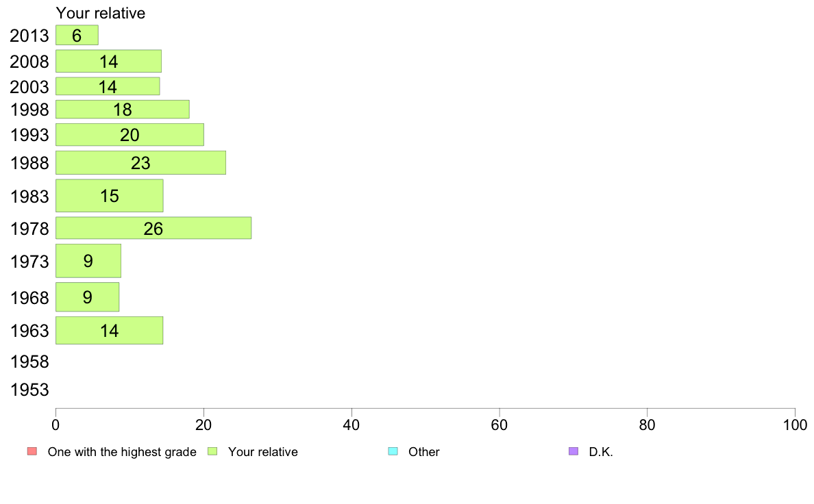Click the purple 'D.K.' legend swatch
Image resolution: width=814 pixels, height=504 pixels.
(573, 451)
